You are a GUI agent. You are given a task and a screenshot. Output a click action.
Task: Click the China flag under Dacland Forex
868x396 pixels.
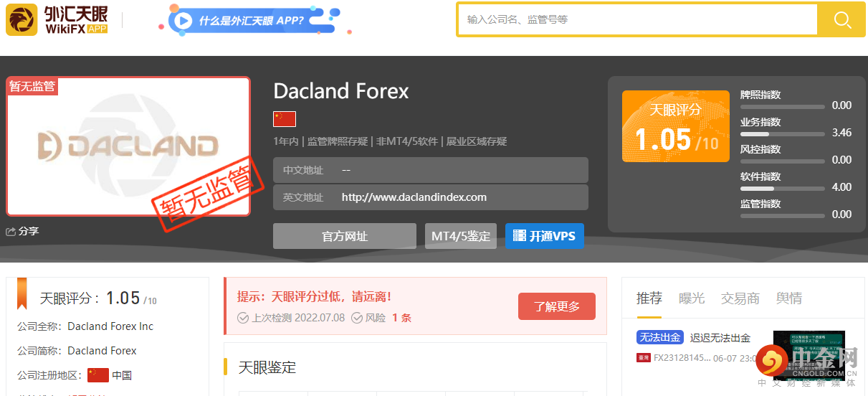point(285,119)
